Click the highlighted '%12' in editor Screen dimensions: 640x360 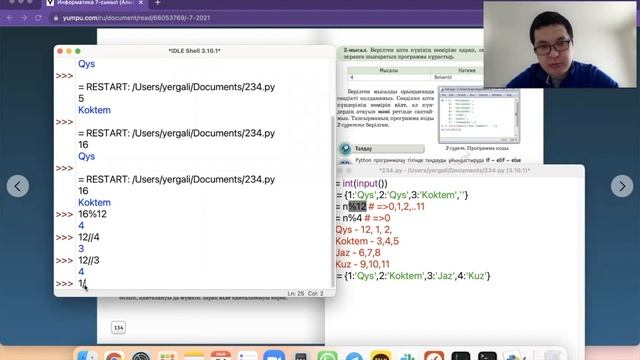358,207
